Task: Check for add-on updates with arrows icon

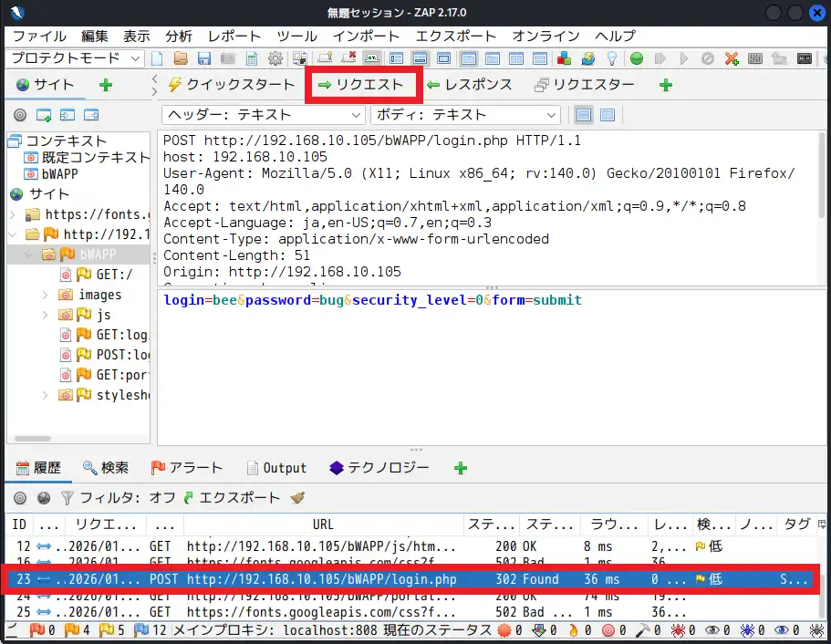Action: tap(587, 57)
